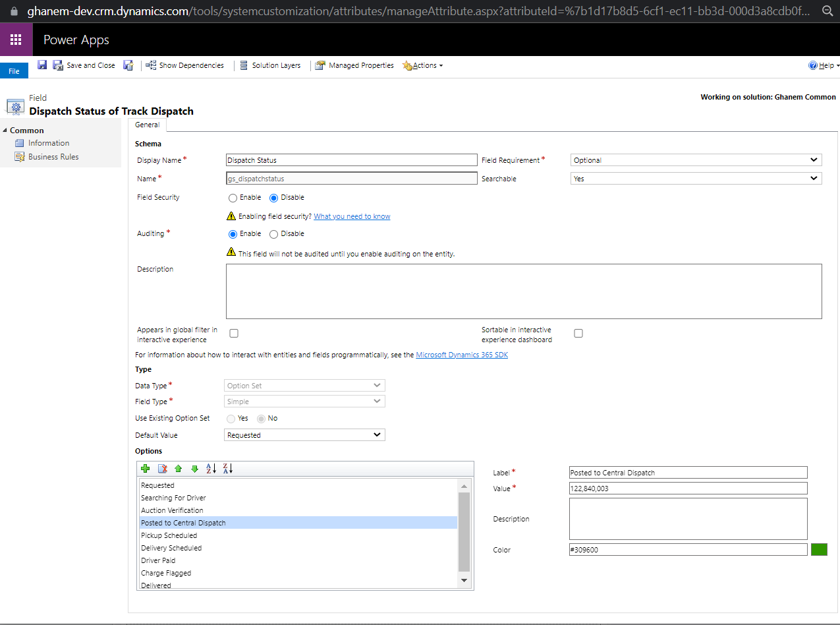Check 'Appears in global filter in interactive experience'

[x=234, y=333]
